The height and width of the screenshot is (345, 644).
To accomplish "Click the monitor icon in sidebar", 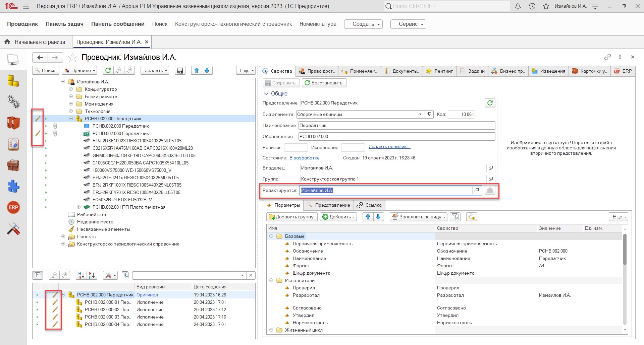I will (x=13, y=60).
